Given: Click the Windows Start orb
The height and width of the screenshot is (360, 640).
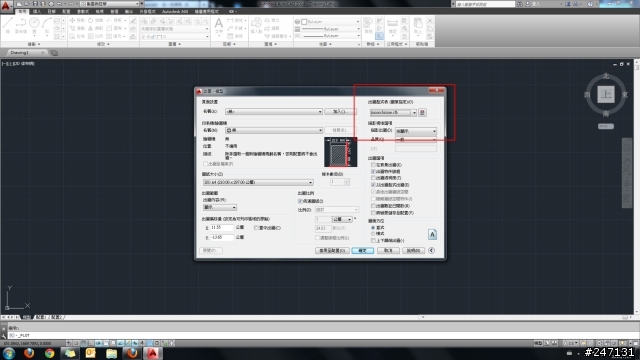Looking at the screenshot, I should (x=9, y=353).
